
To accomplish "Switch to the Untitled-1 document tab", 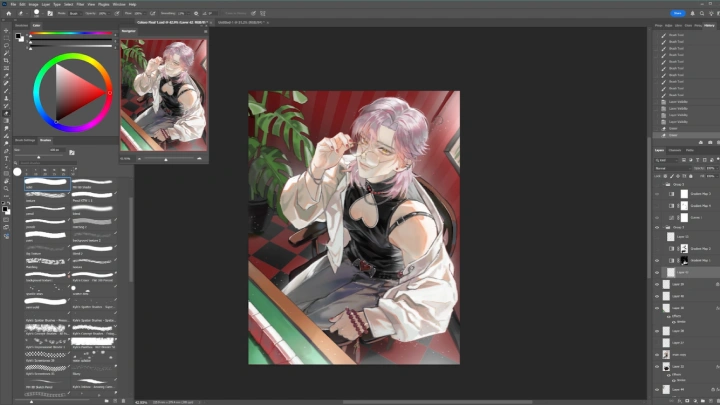I will click(240, 22).
